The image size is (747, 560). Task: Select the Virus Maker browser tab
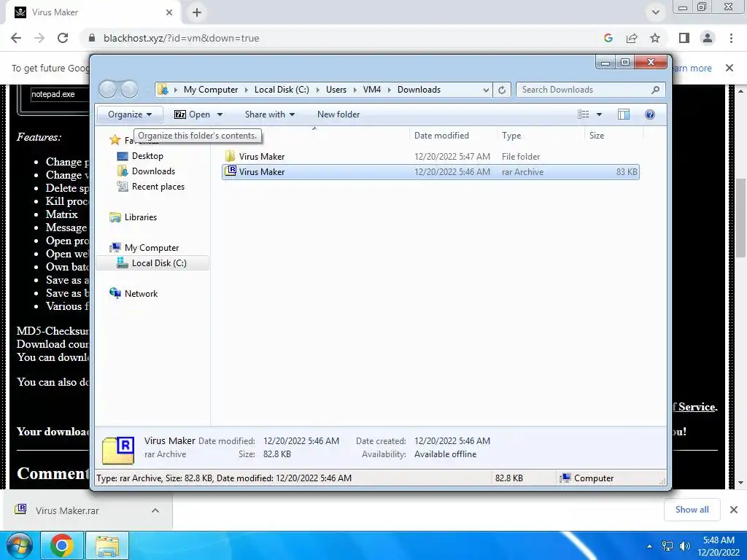point(93,12)
